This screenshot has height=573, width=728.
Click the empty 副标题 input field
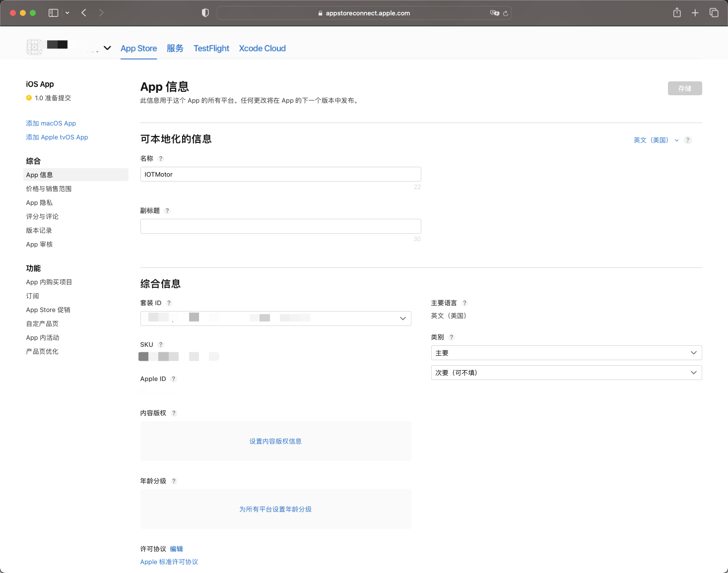[x=281, y=226]
